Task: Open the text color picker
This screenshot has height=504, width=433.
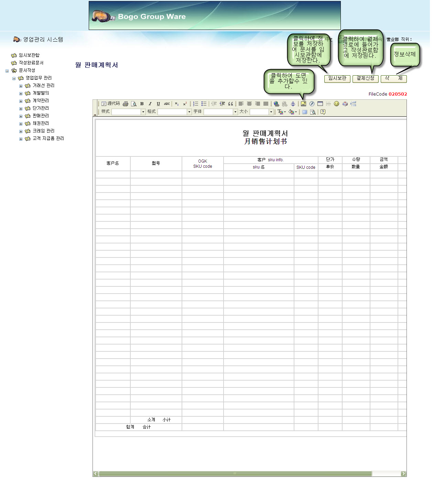Action: pos(282,112)
